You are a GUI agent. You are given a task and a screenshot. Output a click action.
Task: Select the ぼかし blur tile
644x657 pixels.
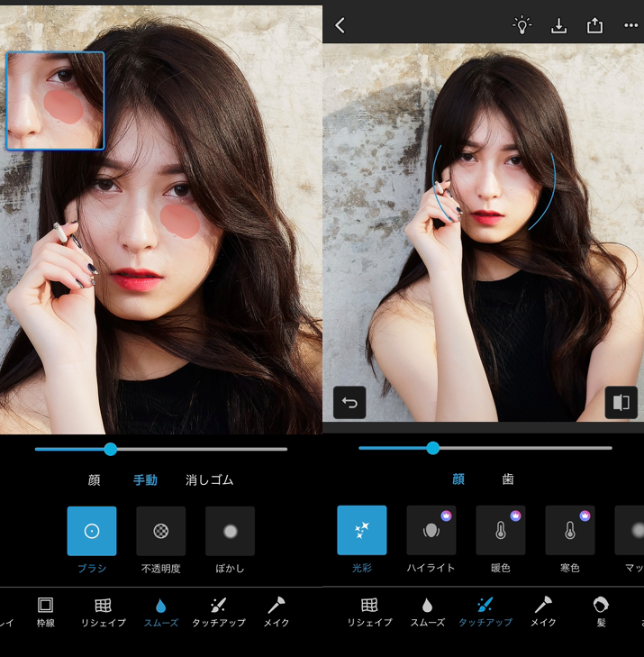[230, 531]
